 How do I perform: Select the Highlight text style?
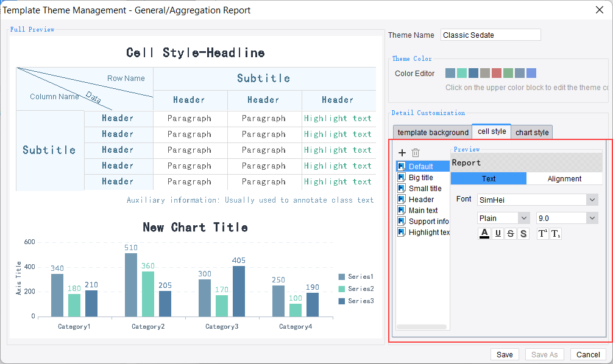coord(423,232)
